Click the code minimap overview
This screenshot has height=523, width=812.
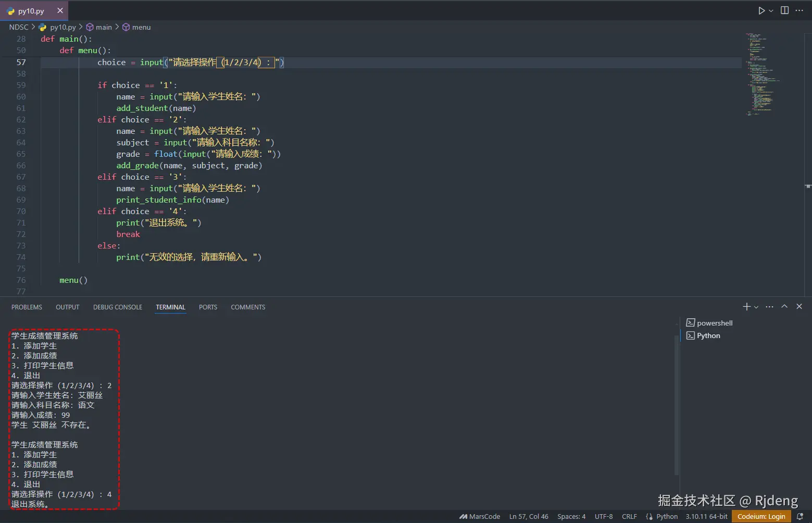coord(760,73)
